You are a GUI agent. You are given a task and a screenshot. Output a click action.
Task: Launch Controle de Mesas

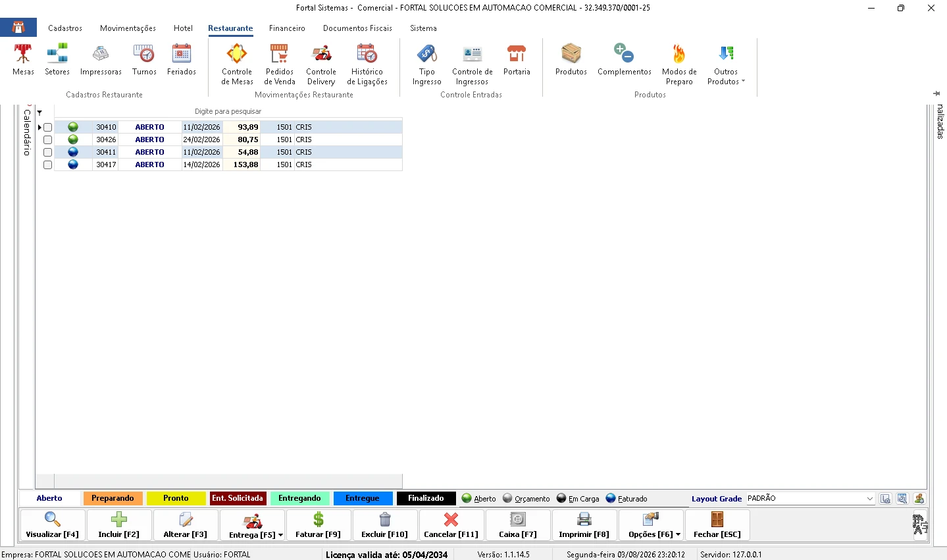point(237,64)
